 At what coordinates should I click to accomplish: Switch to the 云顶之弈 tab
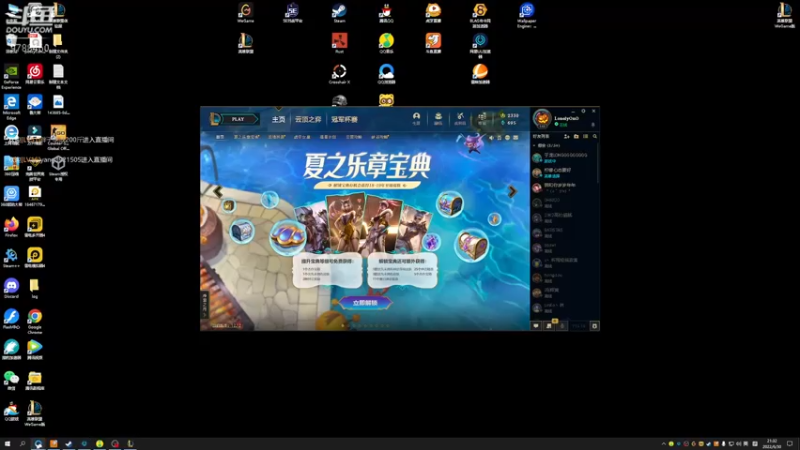[x=308, y=119]
